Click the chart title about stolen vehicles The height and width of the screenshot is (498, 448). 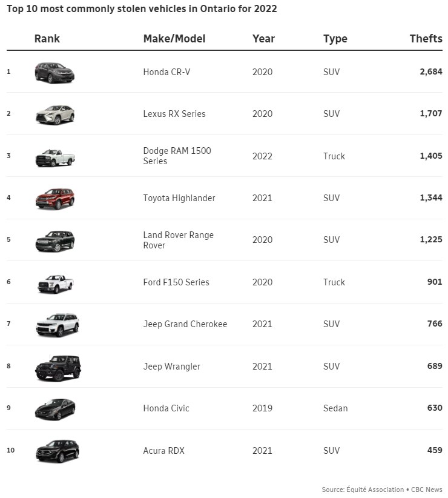click(142, 9)
